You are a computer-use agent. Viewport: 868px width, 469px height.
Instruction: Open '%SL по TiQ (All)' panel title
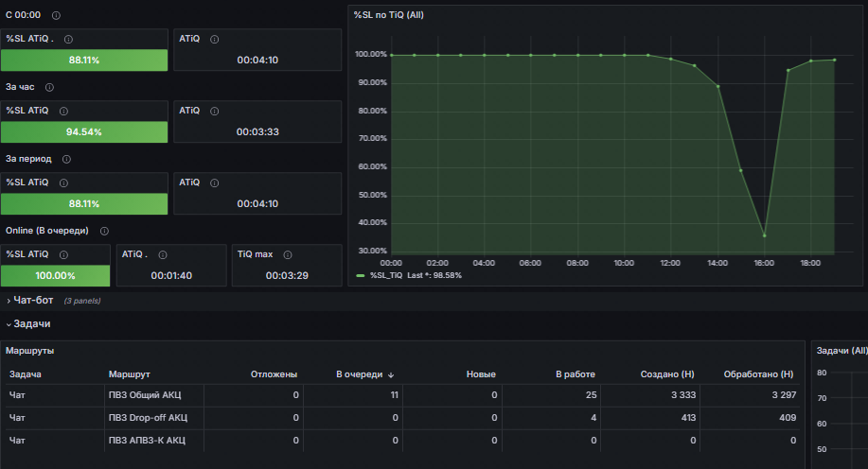(x=388, y=15)
